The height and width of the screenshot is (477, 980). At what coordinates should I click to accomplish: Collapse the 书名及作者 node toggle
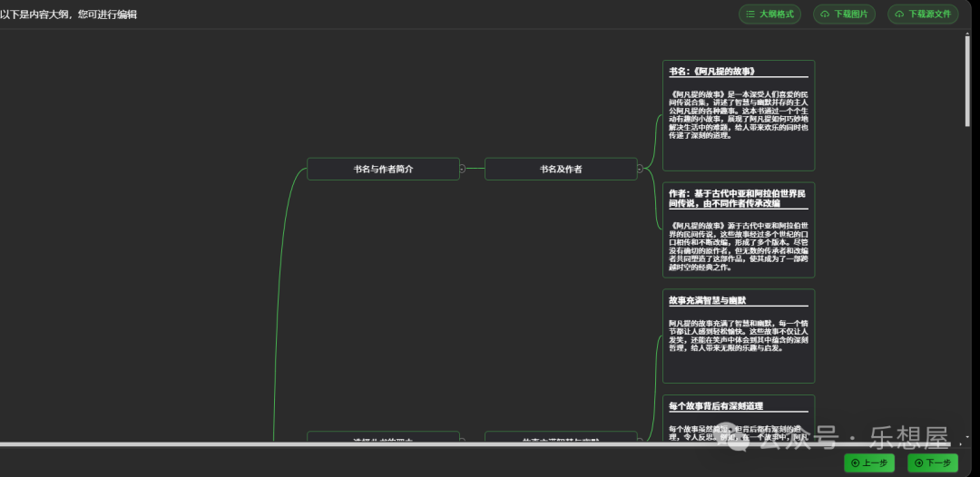(x=640, y=169)
